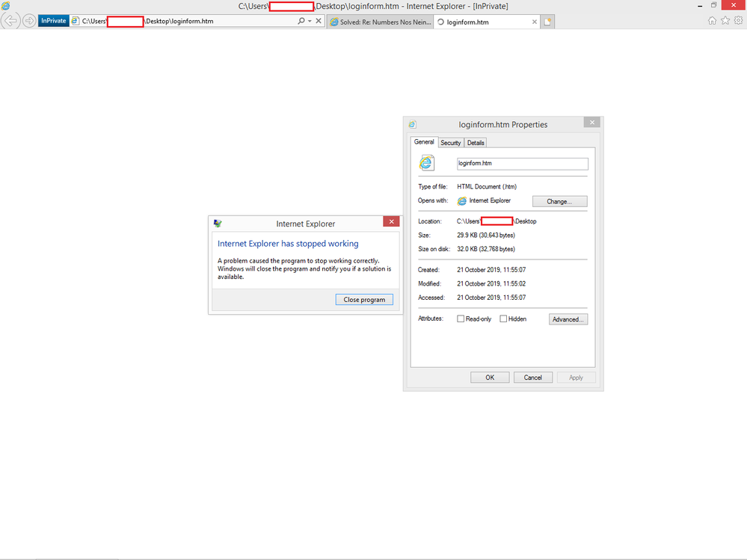
Task: Click into the loginform.htm filename field
Action: (522, 164)
